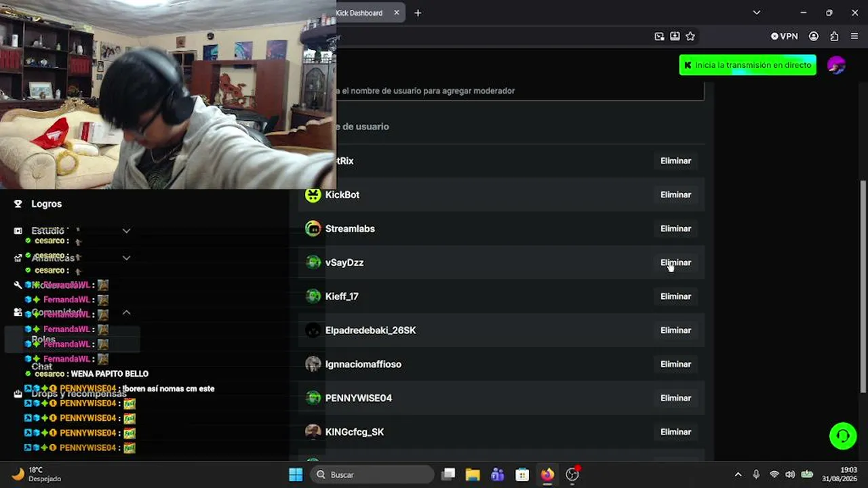Click the Firefox icon on the taskbar
The image size is (868, 488).
pyautogui.click(x=547, y=474)
